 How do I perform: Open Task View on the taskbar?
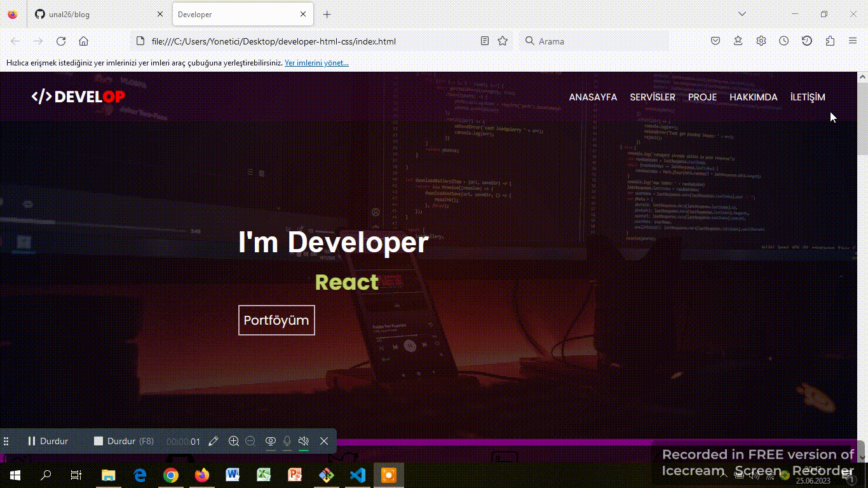76,475
